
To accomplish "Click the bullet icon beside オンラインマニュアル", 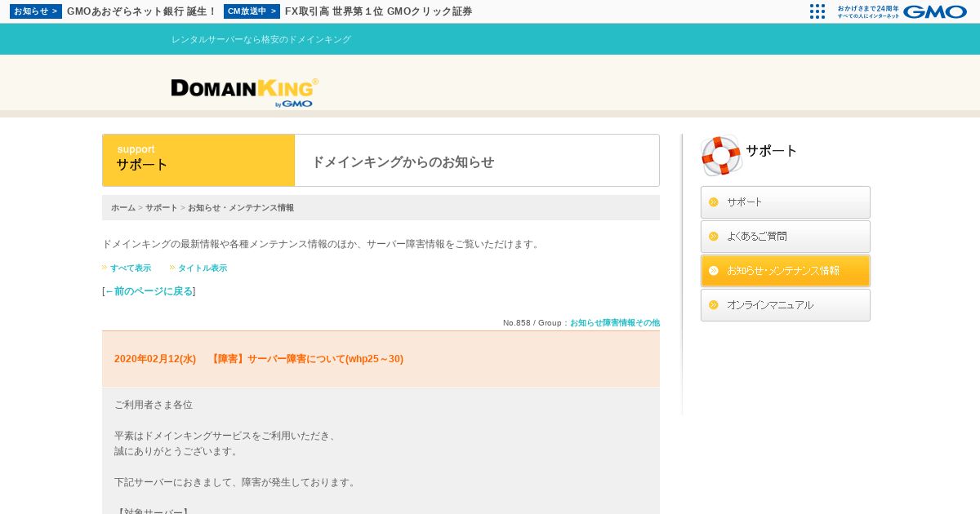I will (714, 305).
